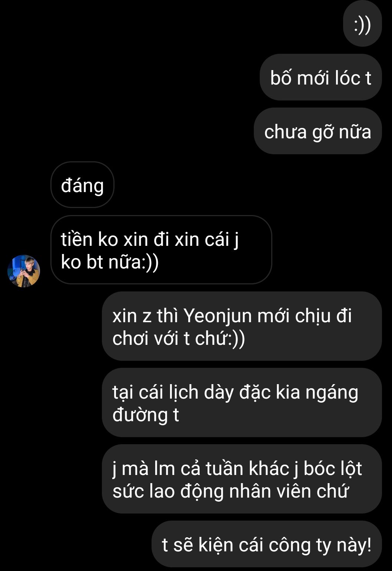Select the 'tiền ko xin đi xin cái j' message

161,250
